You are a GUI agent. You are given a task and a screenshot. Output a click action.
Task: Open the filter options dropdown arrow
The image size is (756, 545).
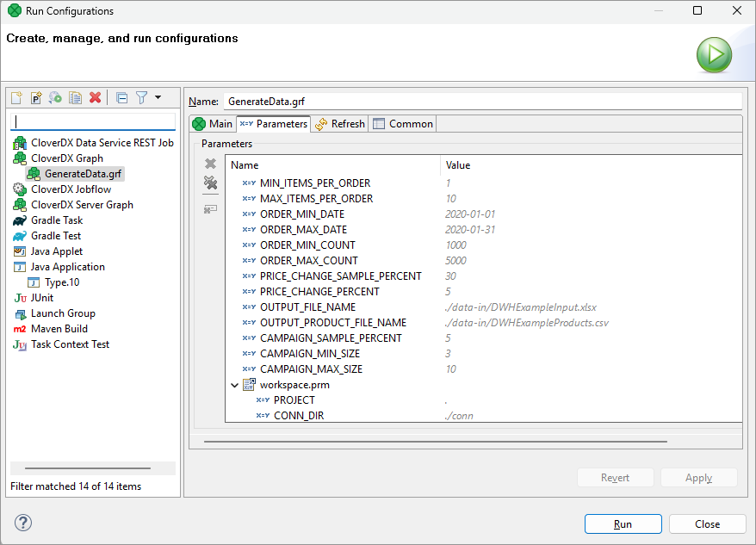coord(157,97)
